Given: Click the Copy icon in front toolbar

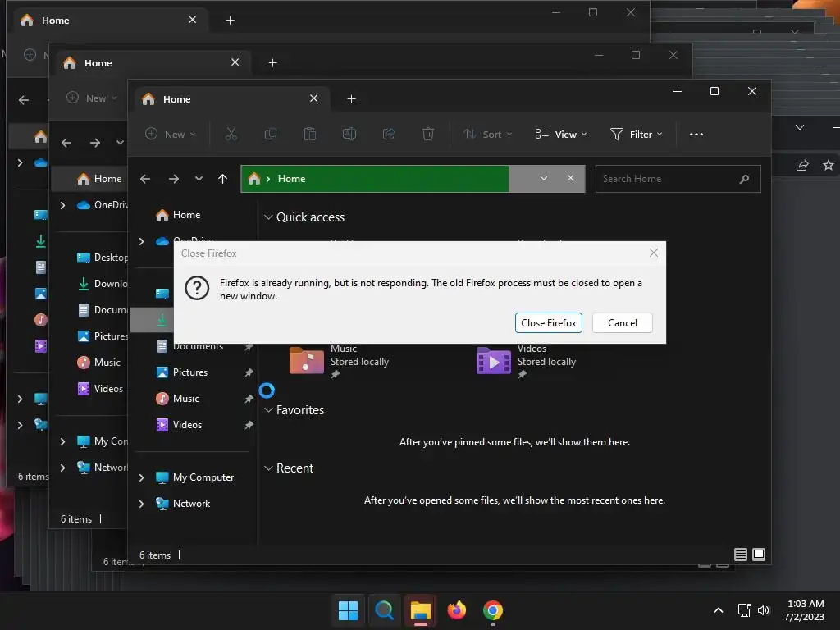Looking at the screenshot, I should pyautogui.click(x=271, y=134).
